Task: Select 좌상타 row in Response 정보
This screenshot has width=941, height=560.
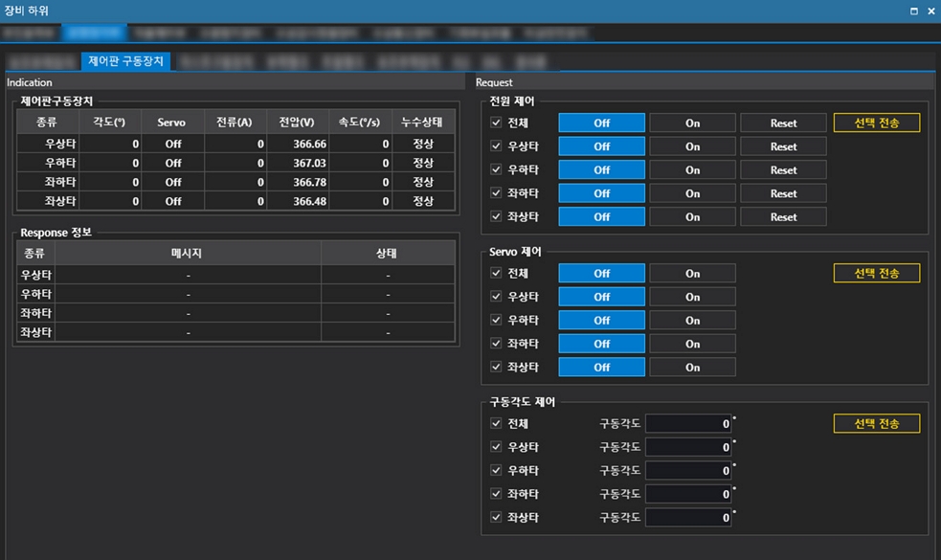Action: [235, 332]
